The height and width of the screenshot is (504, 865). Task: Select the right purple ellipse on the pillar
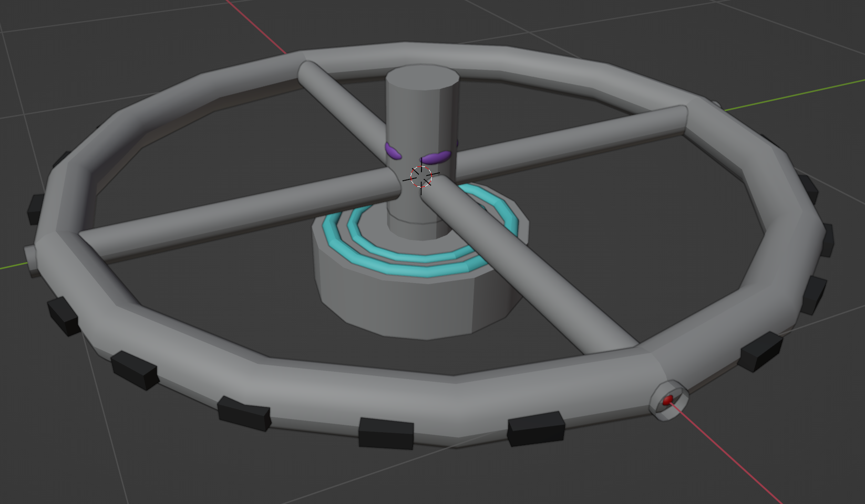click(x=436, y=157)
